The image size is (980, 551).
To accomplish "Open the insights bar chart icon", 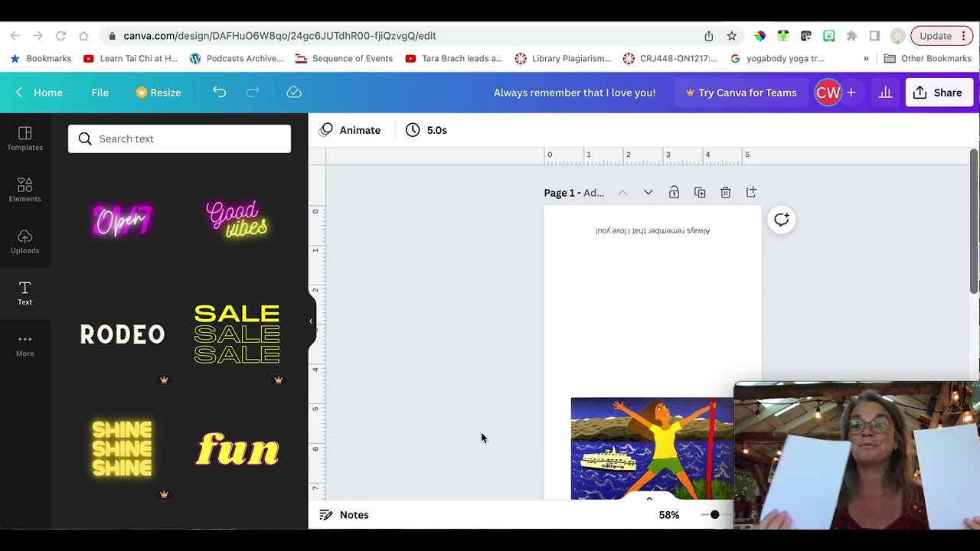I will (x=886, y=93).
